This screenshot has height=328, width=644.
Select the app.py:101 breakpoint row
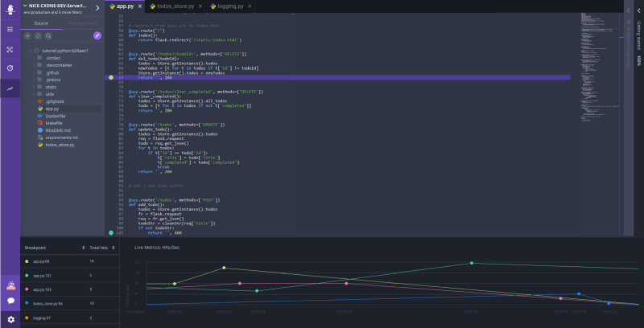click(x=70, y=276)
